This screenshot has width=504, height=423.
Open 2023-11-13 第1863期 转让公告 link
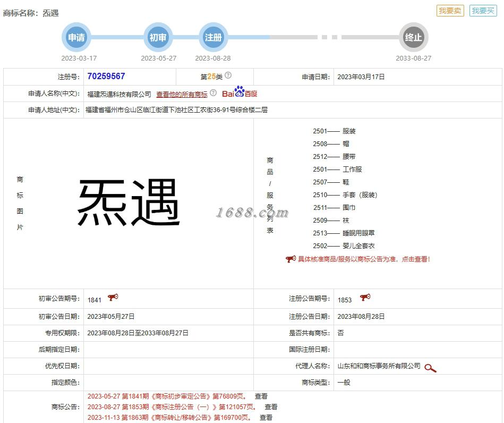169,418
